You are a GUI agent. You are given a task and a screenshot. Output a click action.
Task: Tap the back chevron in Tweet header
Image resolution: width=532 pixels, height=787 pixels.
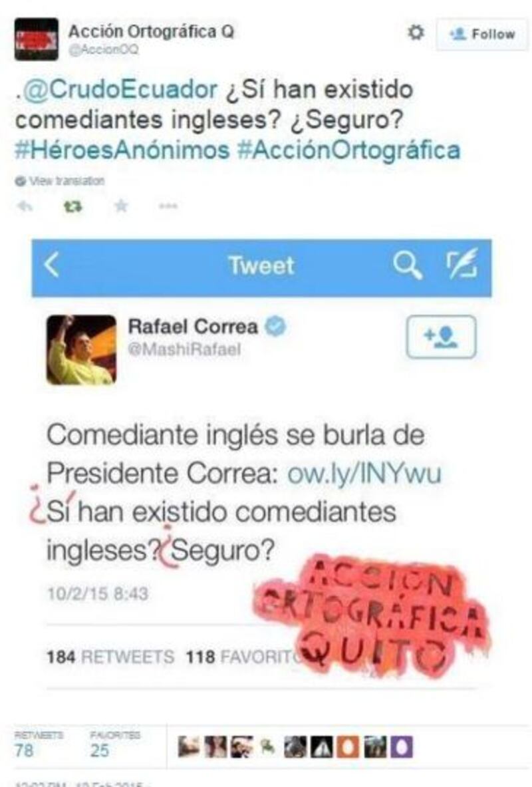coord(52,265)
